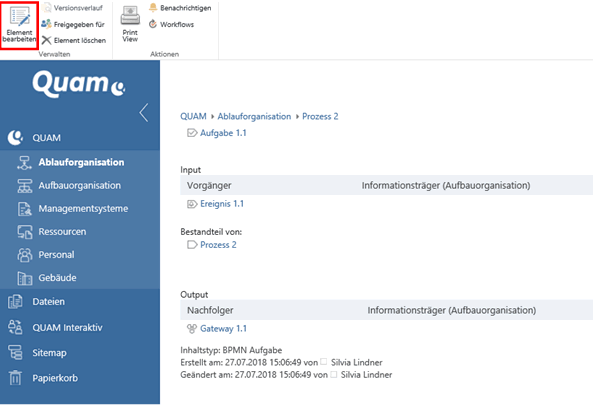
Task: Select Element löschen in the ribbon
Action: [x=74, y=40]
